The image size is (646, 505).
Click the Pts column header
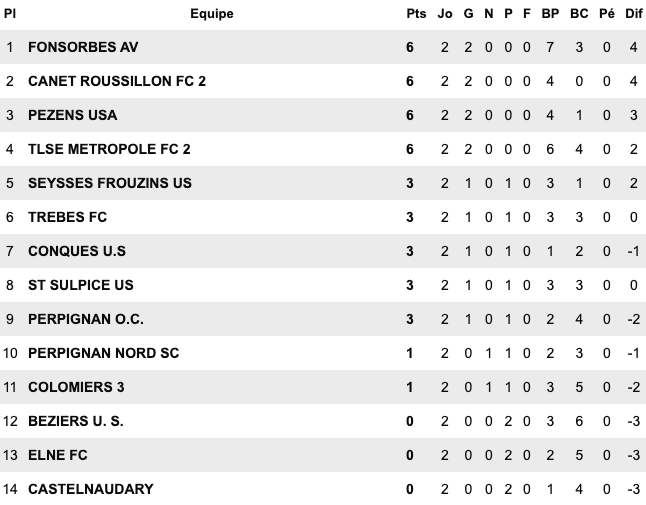point(416,14)
